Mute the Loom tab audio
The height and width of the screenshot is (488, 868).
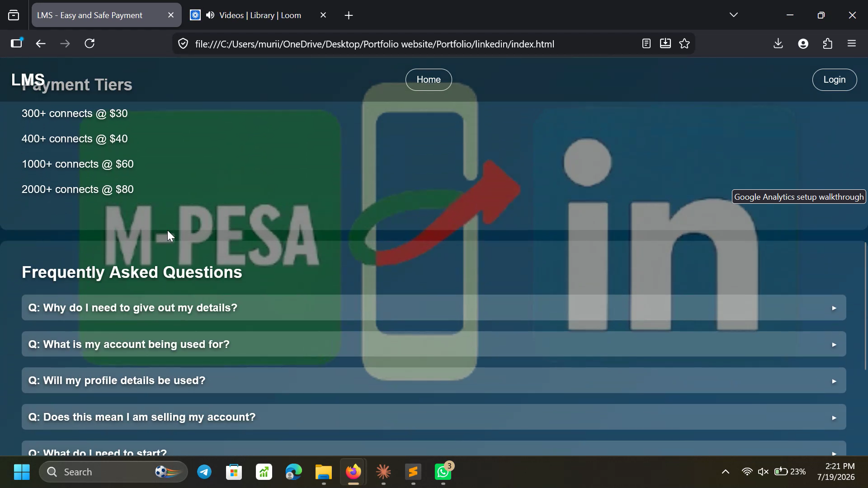pyautogui.click(x=210, y=15)
